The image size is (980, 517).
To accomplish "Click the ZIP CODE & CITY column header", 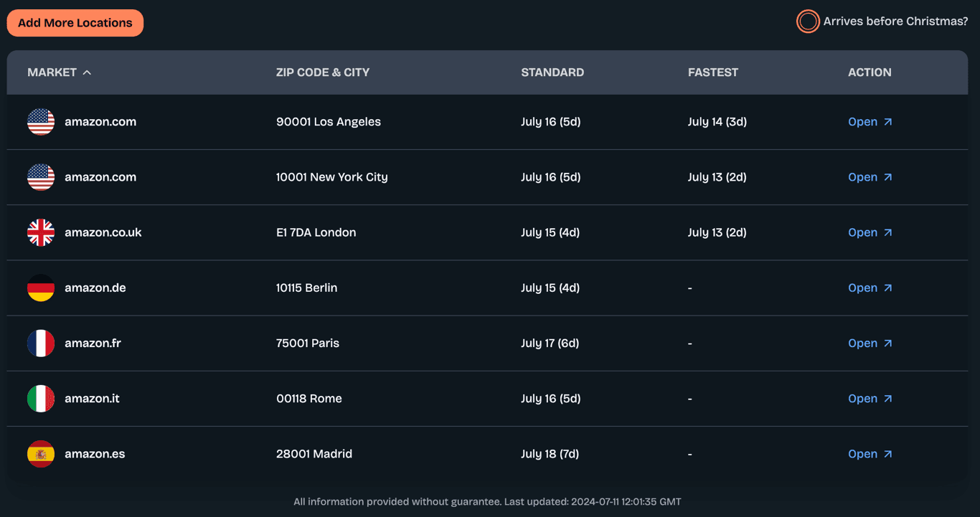I will click(323, 72).
